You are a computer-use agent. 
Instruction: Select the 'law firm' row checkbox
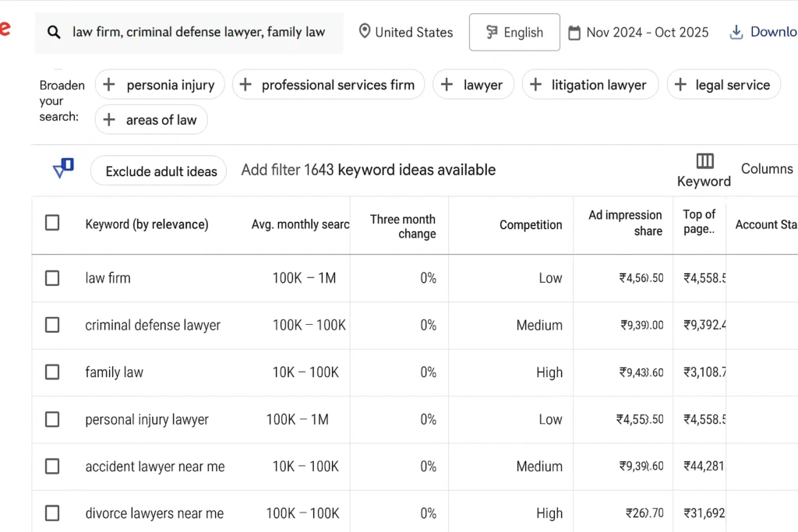[x=52, y=278]
